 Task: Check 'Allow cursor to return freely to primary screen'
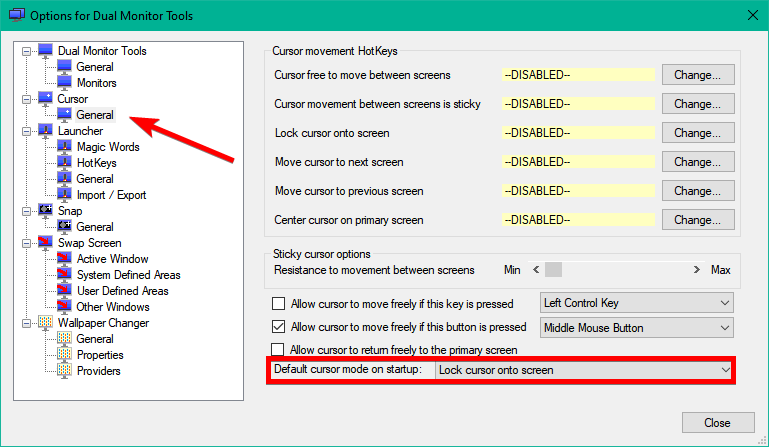point(279,350)
